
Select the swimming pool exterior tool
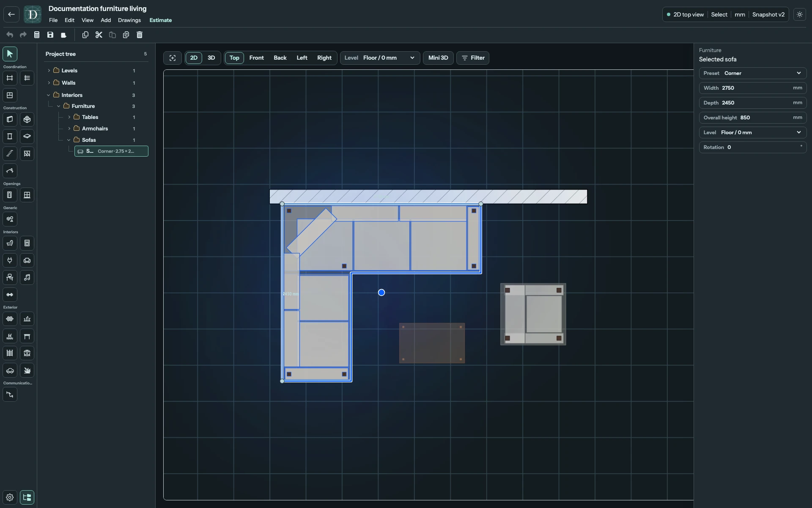point(10,336)
